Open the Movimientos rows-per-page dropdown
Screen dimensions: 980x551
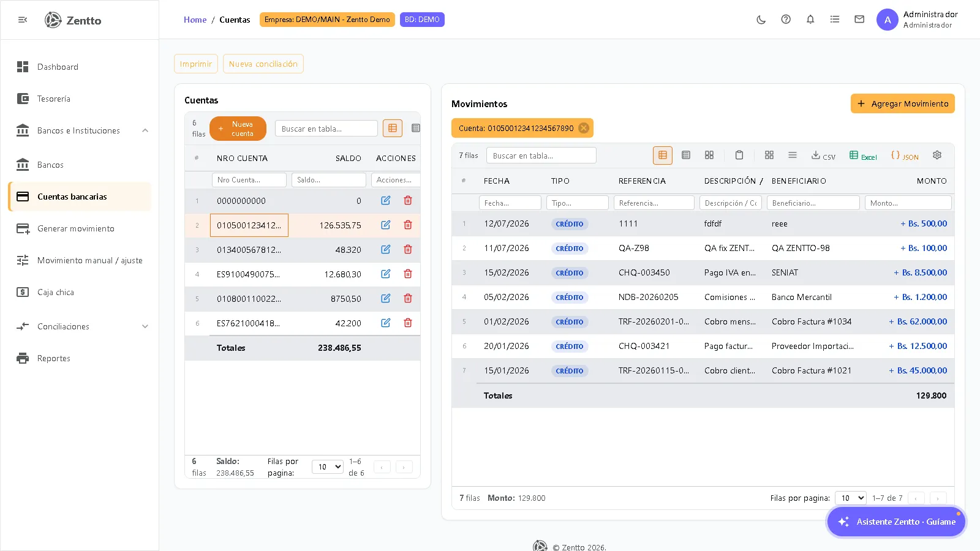tap(851, 498)
